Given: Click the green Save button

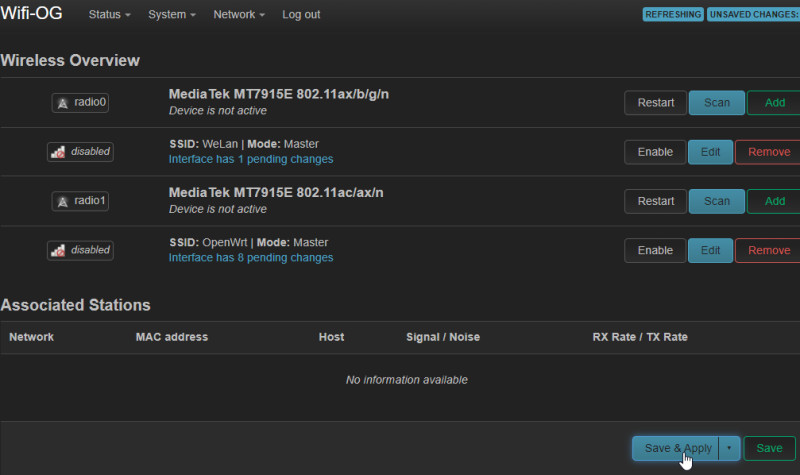Looking at the screenshot, I should (x=769, y=449).
